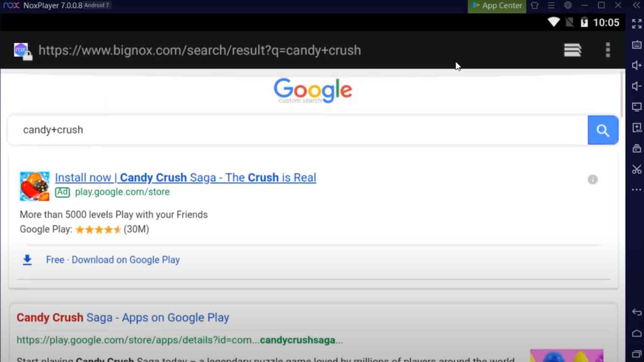Collapse the NoxPlayer side toolbar
The image size is (644, 362).
[x=636, y=5]
